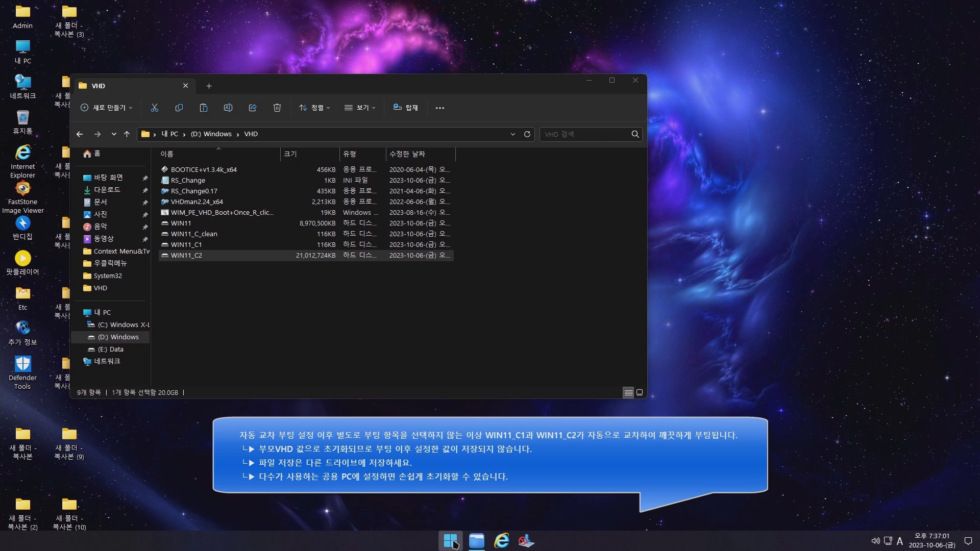980x551 pixels.
Task: Launch Internet Explorer from the taskbar
Action: (x=502, y=541)
